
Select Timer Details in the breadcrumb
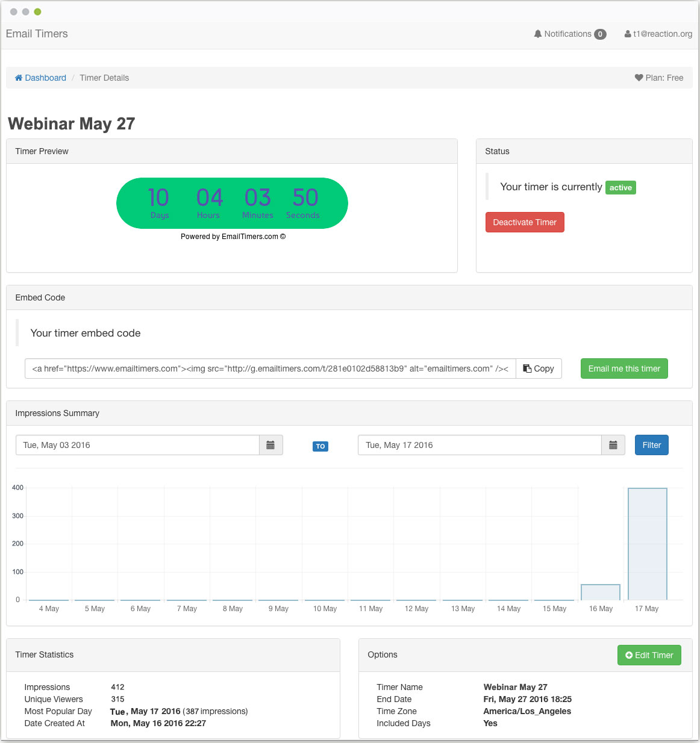coord(104,78)
